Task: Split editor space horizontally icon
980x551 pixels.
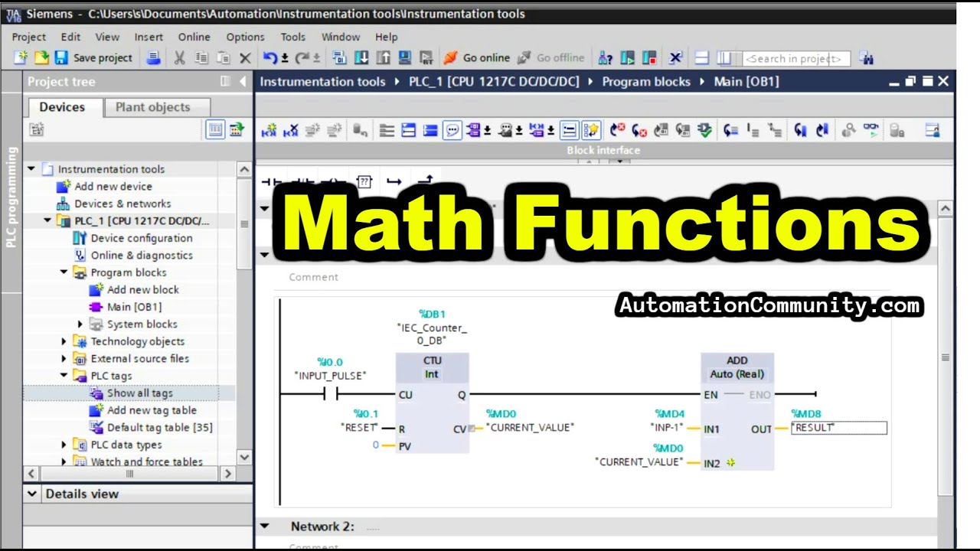Action: coord(701,57)
